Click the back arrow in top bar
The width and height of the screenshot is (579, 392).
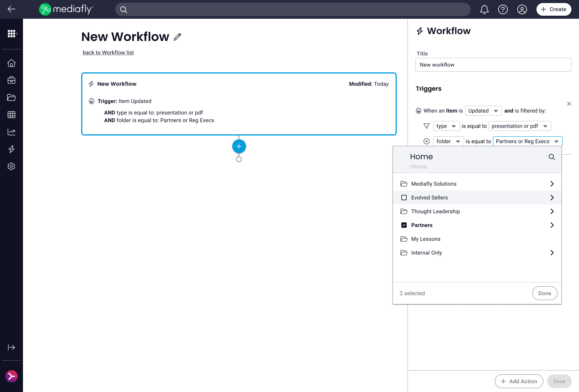point(11,9)
